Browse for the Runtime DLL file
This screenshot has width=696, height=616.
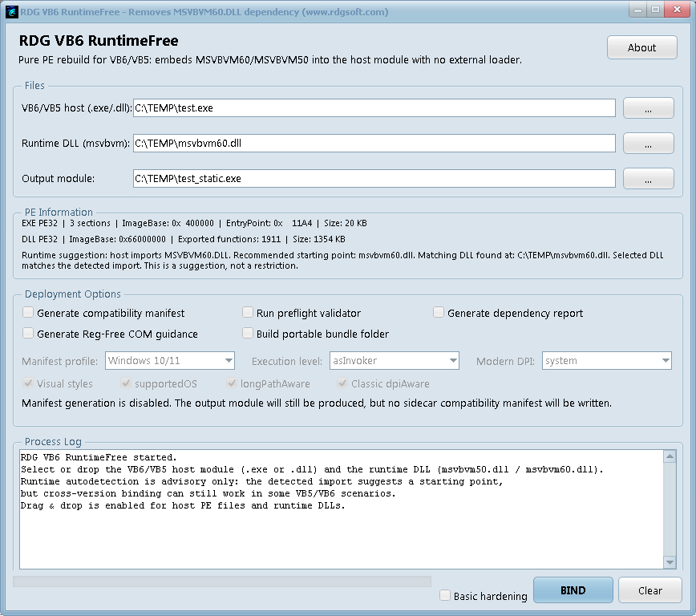click(648, 144)
